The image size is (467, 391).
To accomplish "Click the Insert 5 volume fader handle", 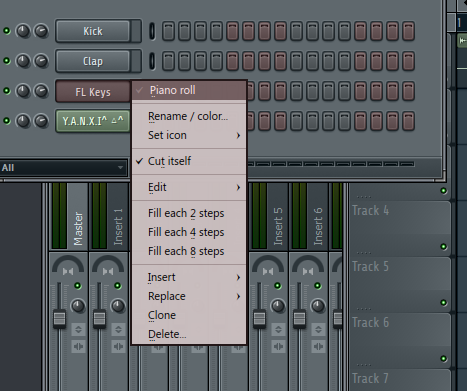I will click(260, 319).
